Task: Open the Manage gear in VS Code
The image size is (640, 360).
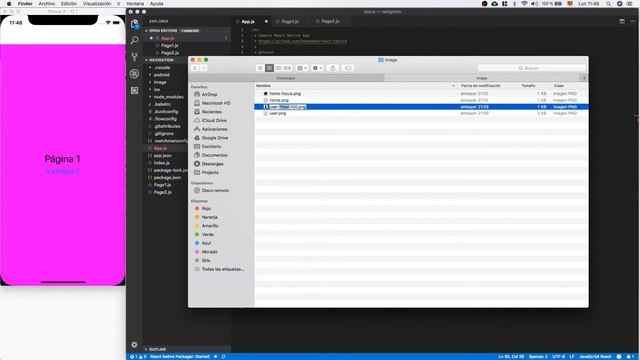Action: tap(134, 344)
